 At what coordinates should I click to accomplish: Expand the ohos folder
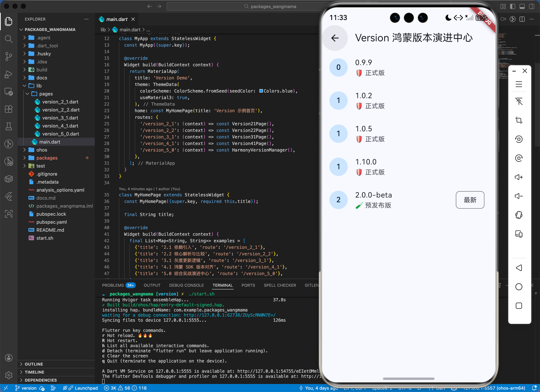point(42,150)
